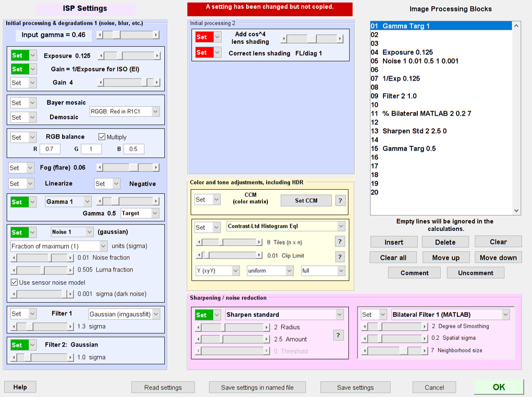Click Save settings in named file
This screenshot has width=532, height=397.
pyautogui.click(x=257, y=387)
